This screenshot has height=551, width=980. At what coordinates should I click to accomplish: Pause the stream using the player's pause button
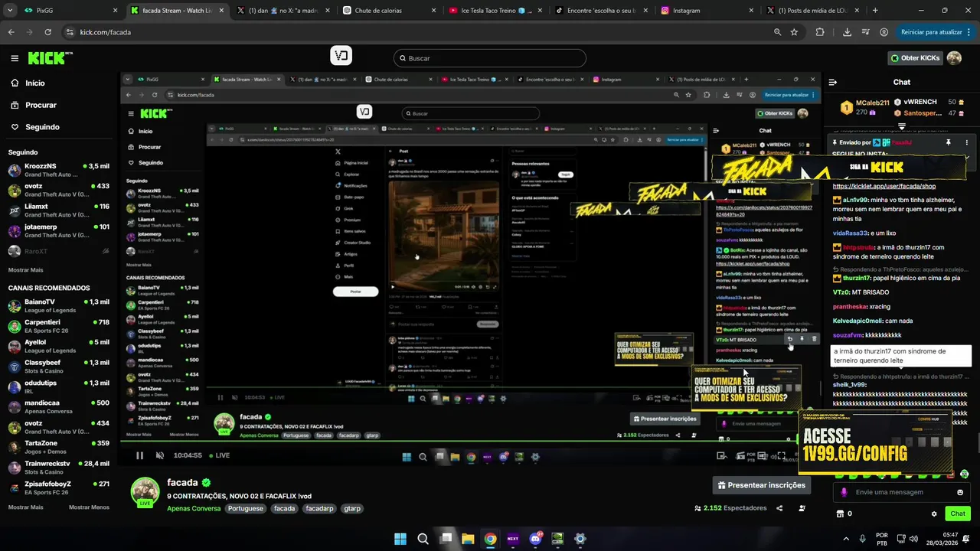coord(139,455)
